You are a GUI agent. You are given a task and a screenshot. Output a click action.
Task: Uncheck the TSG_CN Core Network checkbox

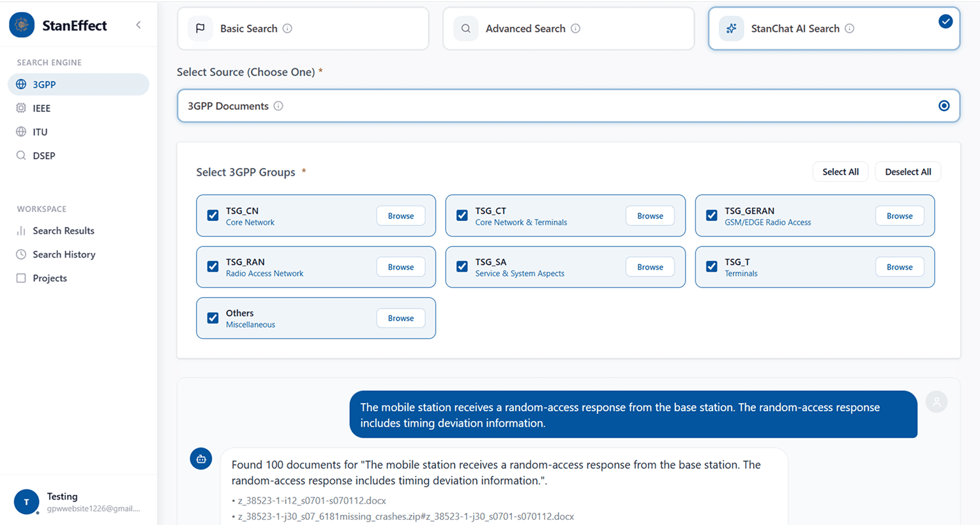(213, 216)
